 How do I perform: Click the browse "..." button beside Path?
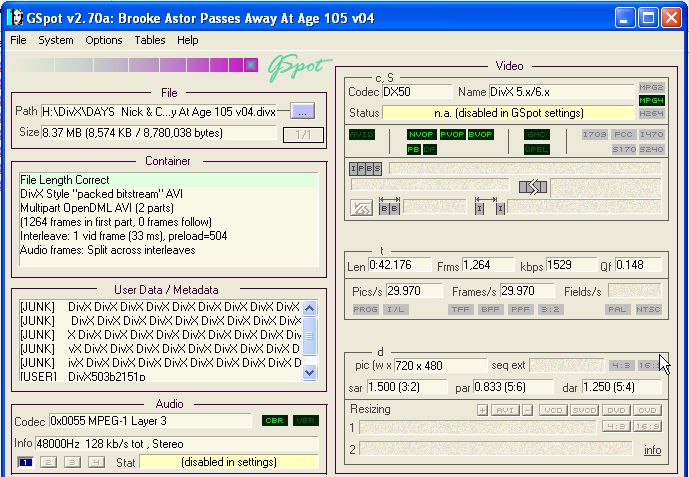point(303,111)
